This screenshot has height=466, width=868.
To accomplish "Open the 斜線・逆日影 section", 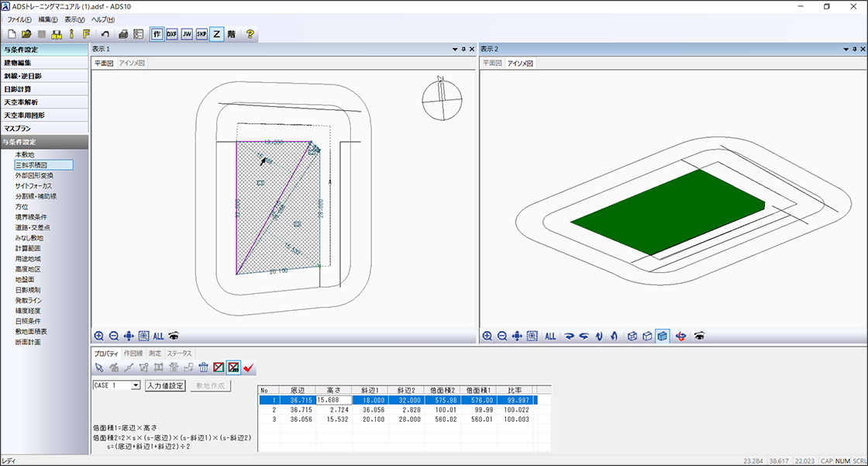I will tap(44, 76).
